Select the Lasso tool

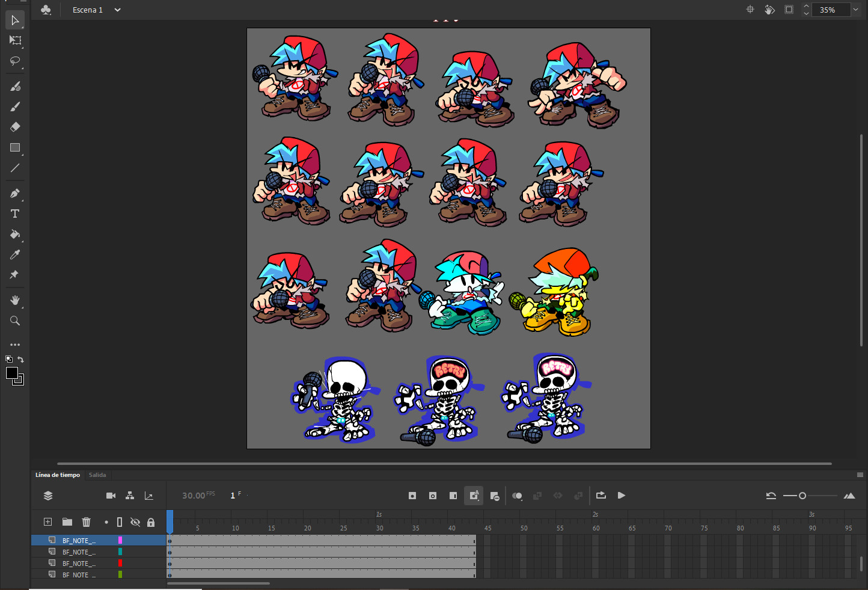(x=15, y=61)
